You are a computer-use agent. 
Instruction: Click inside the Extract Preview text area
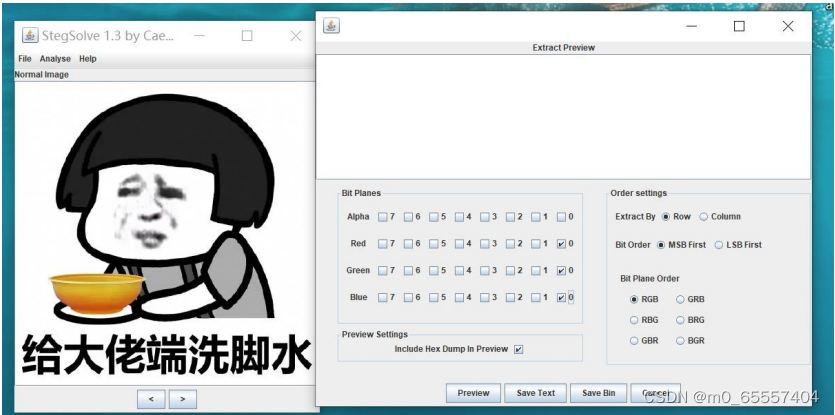coord(563,116)
